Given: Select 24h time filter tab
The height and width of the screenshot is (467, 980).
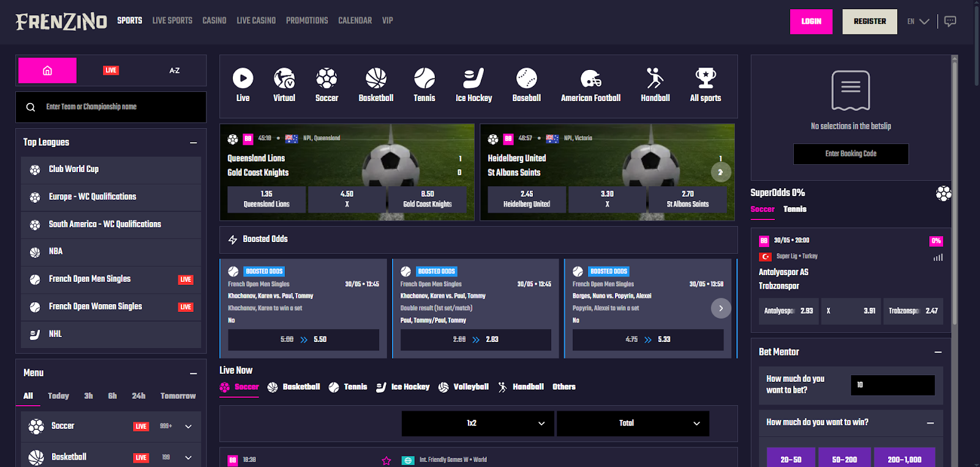Looking at the screenshot, I should click(138, 397).
